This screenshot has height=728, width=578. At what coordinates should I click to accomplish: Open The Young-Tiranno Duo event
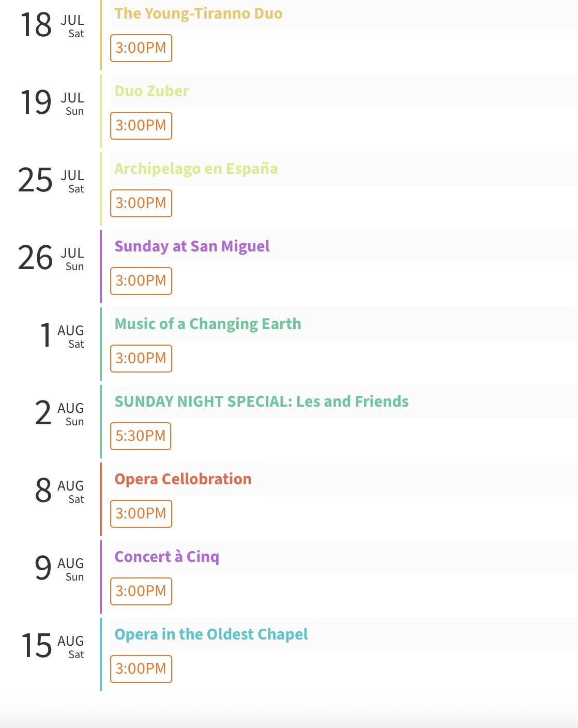199,13
